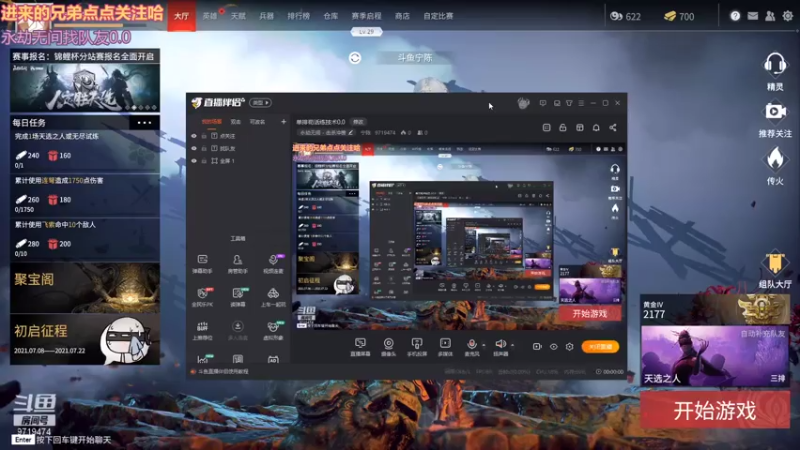Switch to the 排行榜 leaderboard tab

click(x=298, y=16)
